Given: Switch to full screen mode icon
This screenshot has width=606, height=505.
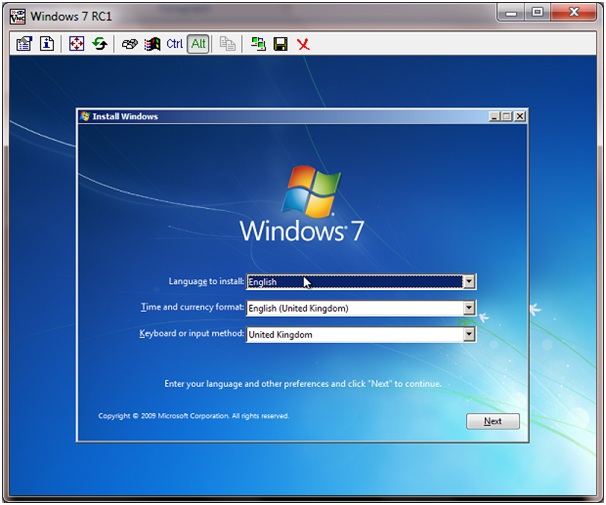Looking at the screenshot, I should (x=77, y=44).
